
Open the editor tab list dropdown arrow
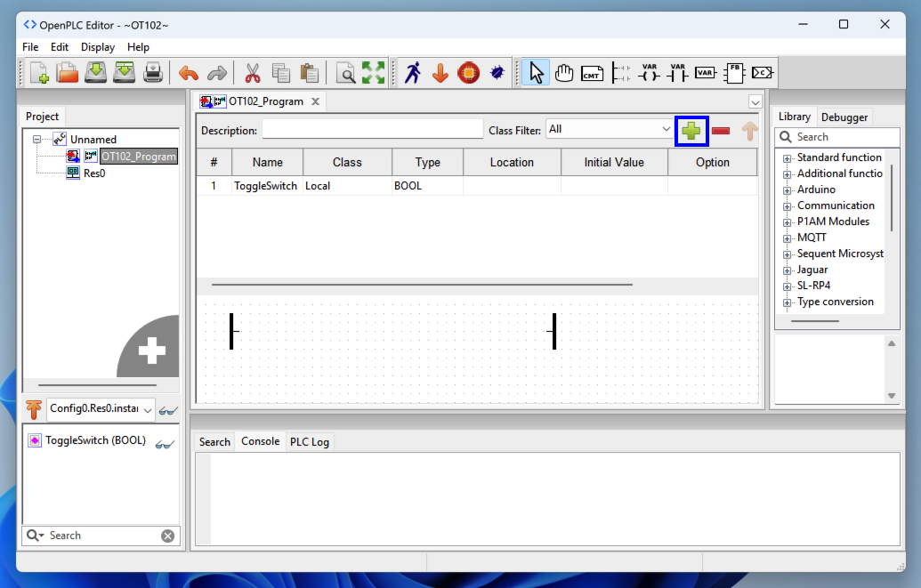pos(755,101)
